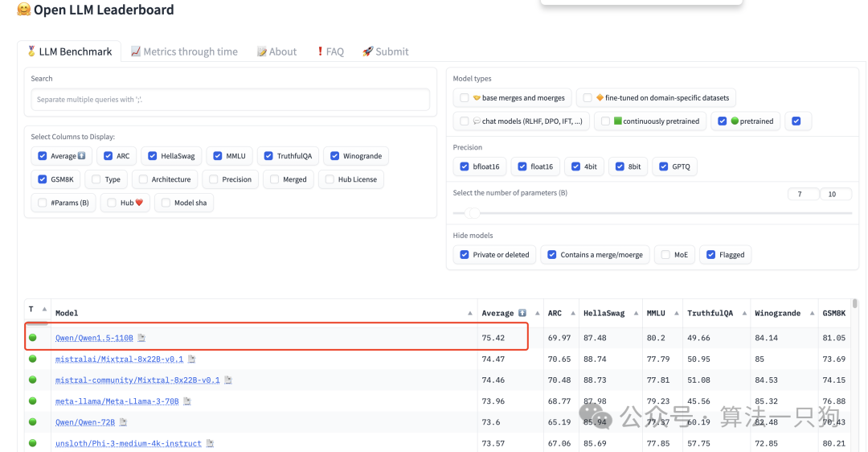Enable the Type column checkbox

point(96,179)
